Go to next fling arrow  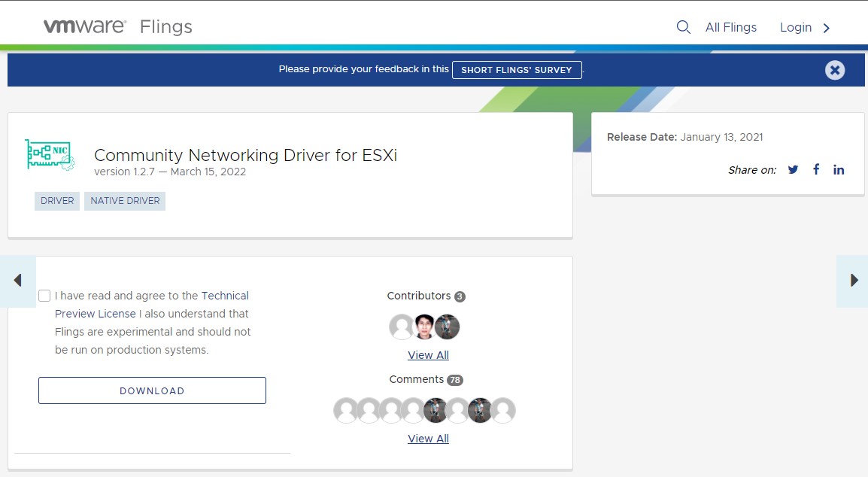coord(853,281)
